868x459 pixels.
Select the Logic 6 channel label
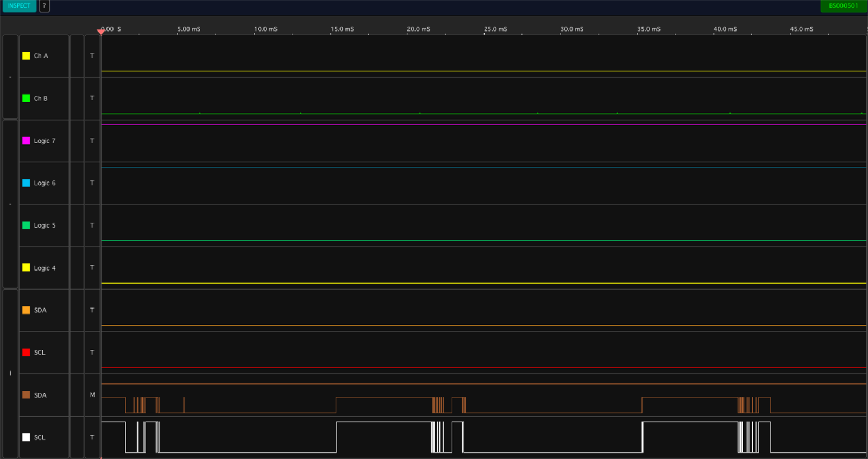click(x=45, y=183)
